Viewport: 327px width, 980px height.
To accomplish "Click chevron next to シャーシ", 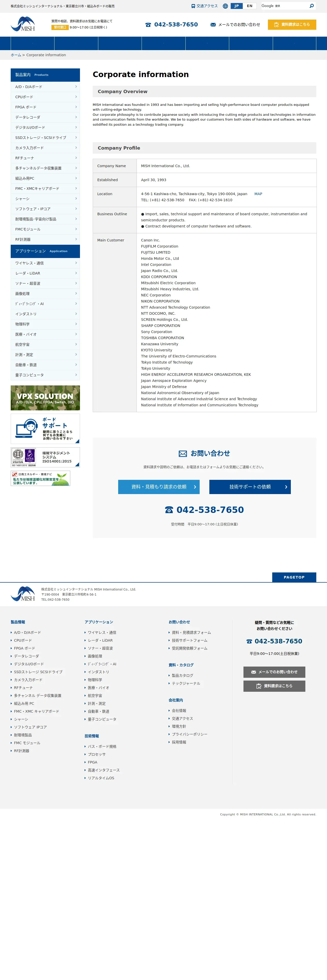I will click(x=76, y=199).
